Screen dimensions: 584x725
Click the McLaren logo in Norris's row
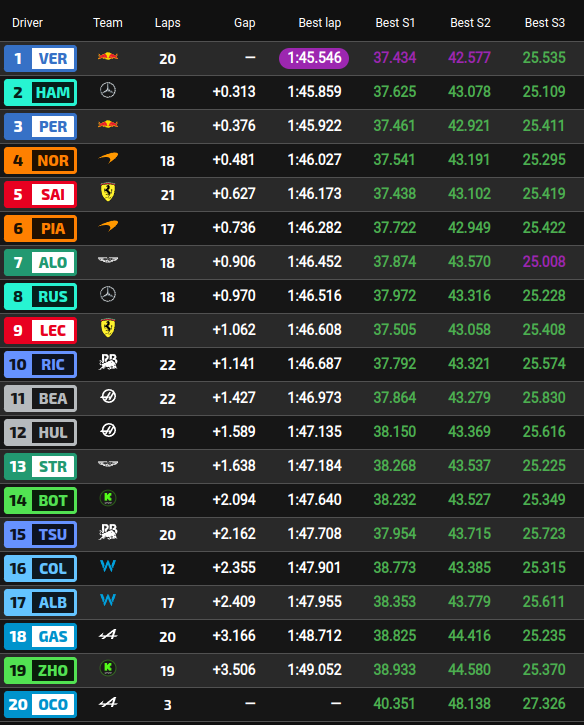click(108, 159)
